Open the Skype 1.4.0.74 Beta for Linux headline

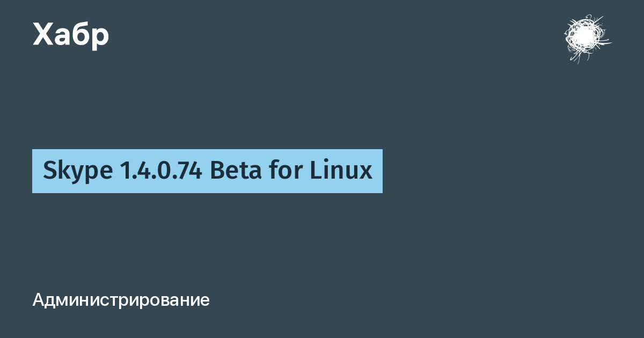tap(207, 171)
